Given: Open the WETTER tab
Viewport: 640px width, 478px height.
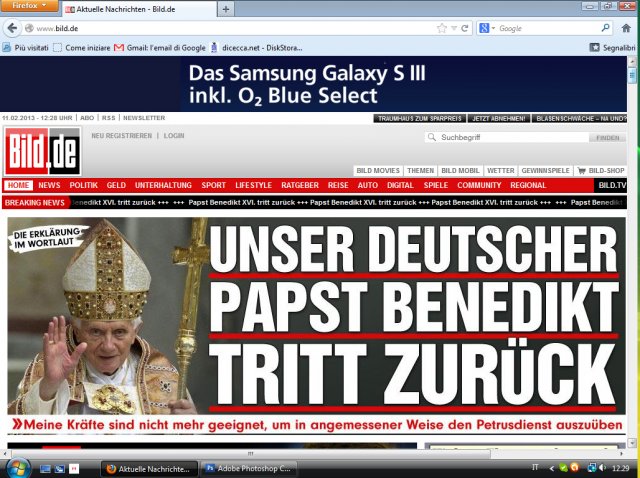Looking at the screenshot, I should (500, 171).
